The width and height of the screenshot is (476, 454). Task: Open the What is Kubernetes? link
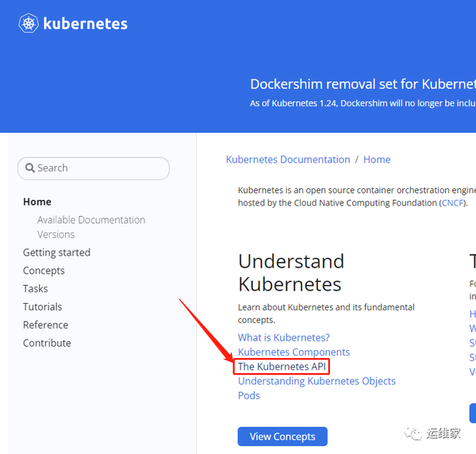pyautogui.click(x=283, y=337)
